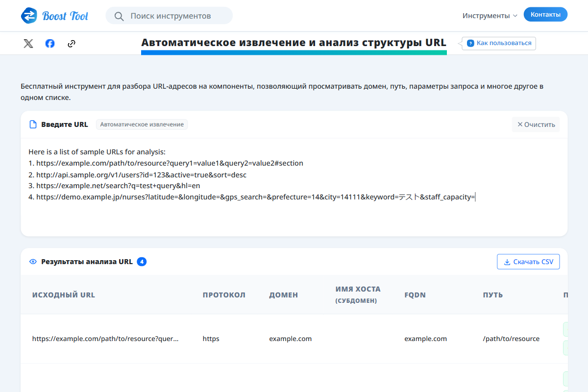Click the https protocol cell

pyautogui.click(x=211, y=339)
